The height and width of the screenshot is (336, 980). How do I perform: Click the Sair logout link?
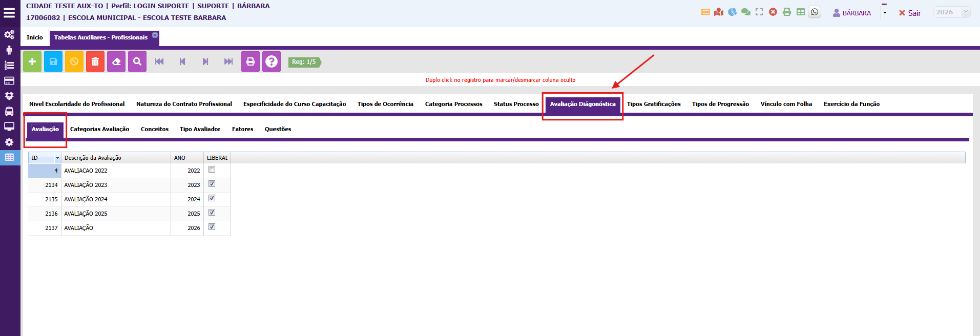pos(910,13)
